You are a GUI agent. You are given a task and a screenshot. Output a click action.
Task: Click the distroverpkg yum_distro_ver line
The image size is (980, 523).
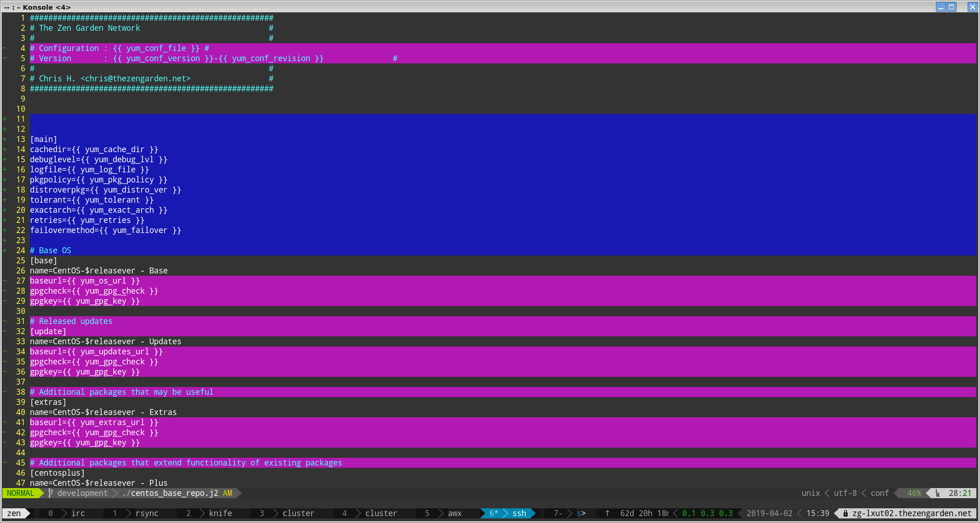106,190
